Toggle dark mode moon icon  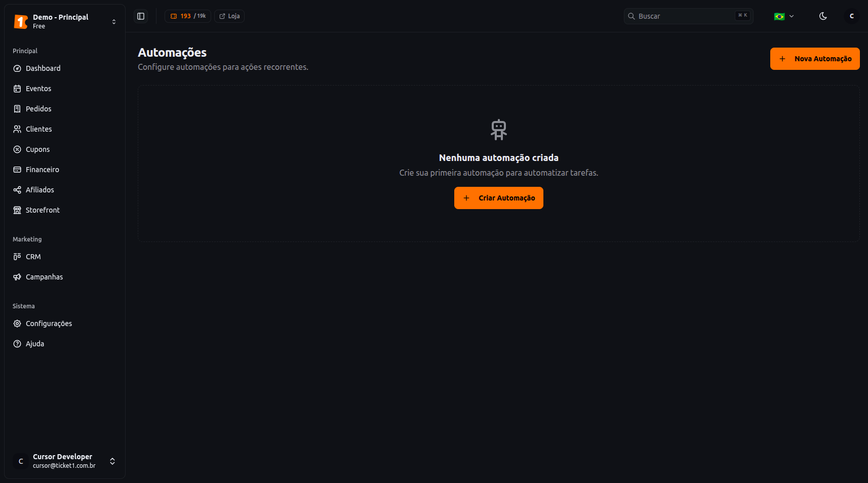coord(823,16)
